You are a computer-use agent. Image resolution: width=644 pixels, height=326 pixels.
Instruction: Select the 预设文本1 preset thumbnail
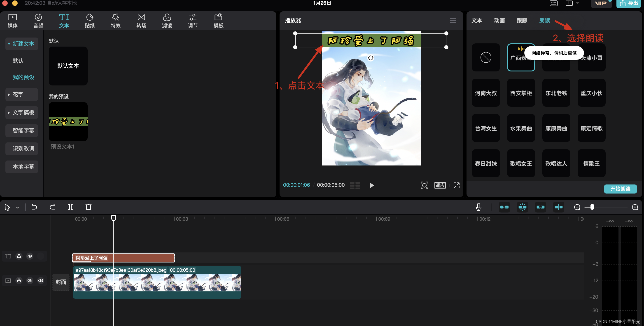point(68,122)
